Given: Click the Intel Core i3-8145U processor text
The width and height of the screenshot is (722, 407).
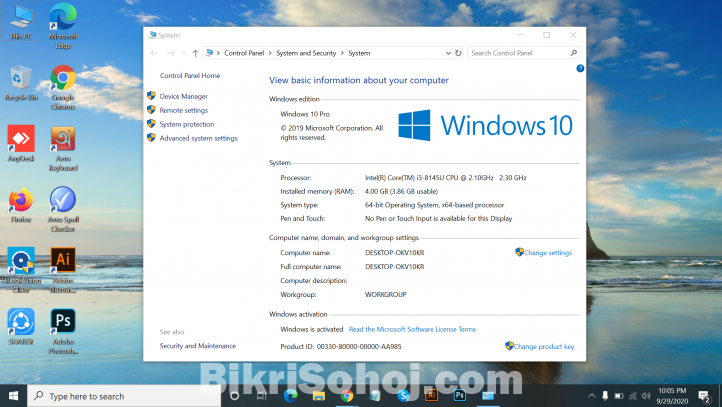Looking at the screenshot, I should tap(445, 178).
